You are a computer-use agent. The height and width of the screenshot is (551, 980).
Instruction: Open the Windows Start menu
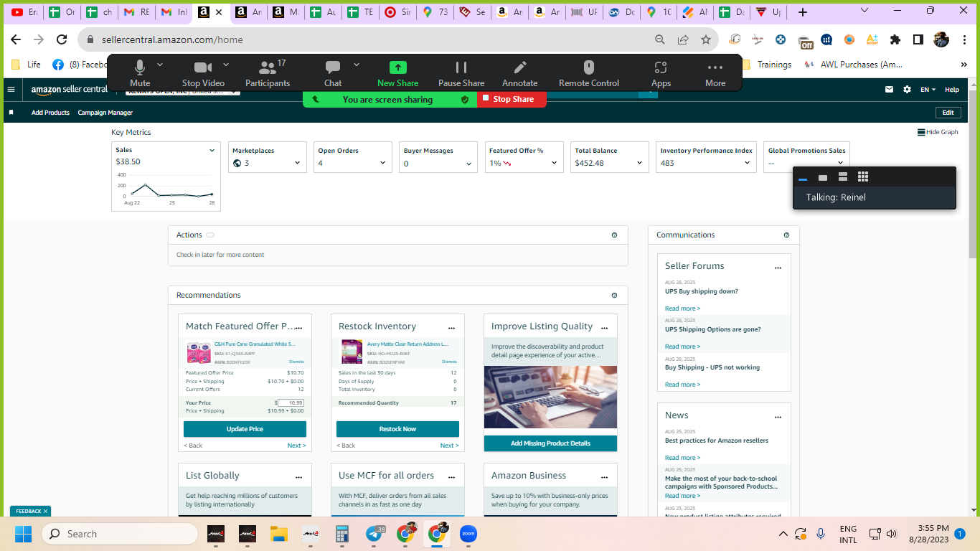(x=23, y=534)
